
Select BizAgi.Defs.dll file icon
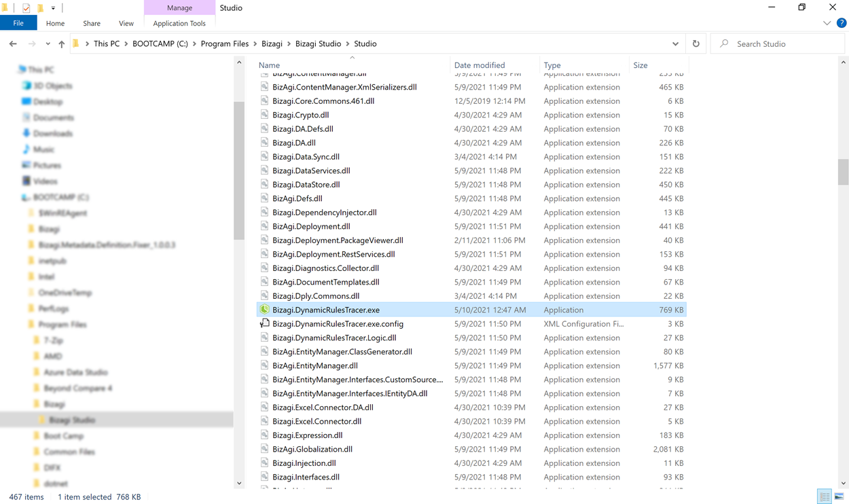click(x=265, y=198)
